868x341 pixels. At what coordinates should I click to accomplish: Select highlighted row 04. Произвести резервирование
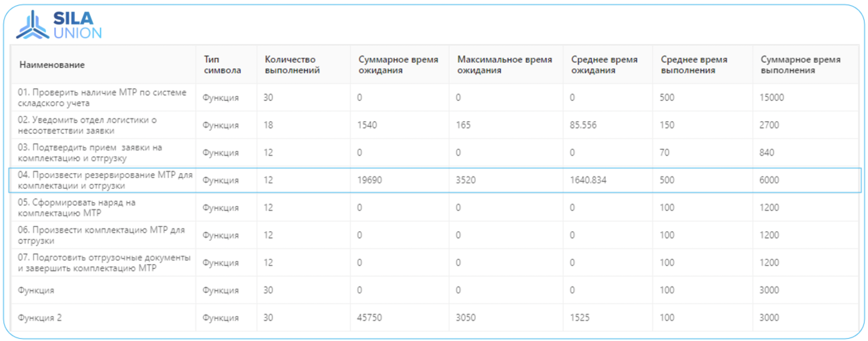[105, 180]
